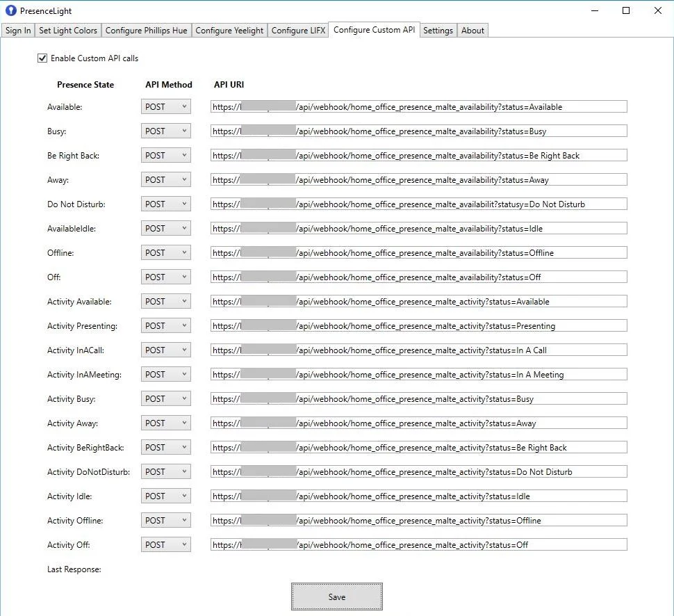Edit the Activity Offline URI field
The height and width of the screenshot is (616, 674).
tap(419, 521)
